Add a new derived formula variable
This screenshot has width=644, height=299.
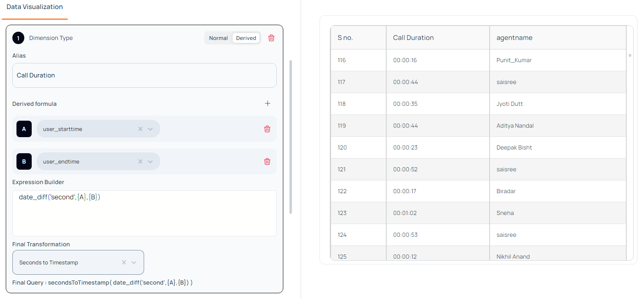(268, 103)
